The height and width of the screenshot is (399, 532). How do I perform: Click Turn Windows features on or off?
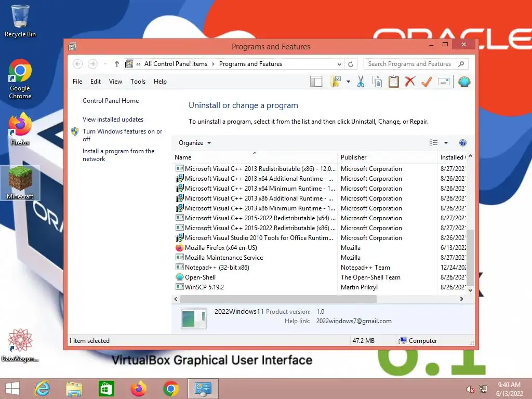pyautogui.click(x=122, y=135)
